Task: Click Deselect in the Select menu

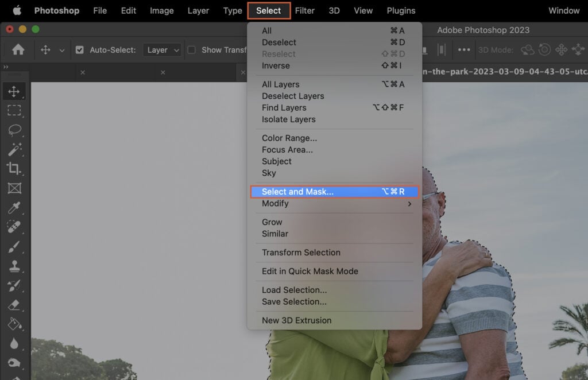Action: 280,42
